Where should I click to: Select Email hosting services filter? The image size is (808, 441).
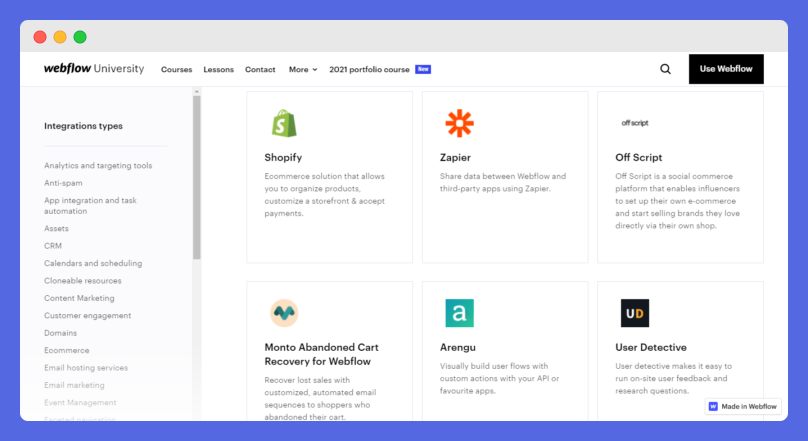[x=86, y=368]
